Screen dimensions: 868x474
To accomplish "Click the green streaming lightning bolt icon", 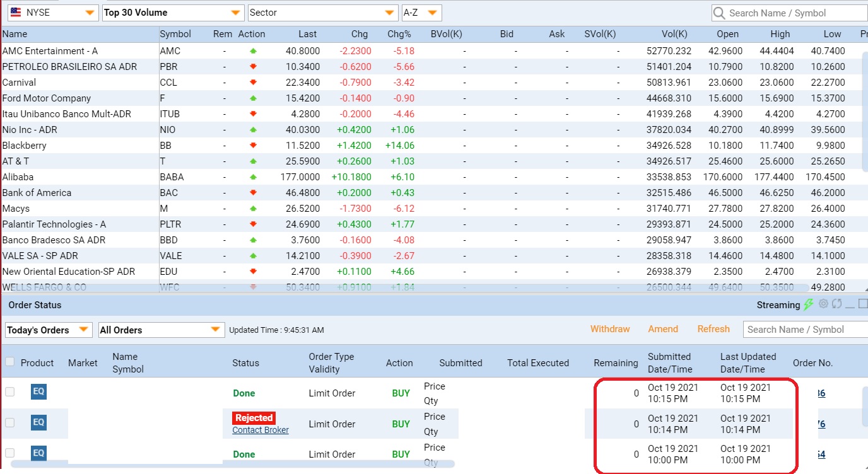I will pyautogui.click(x=809, y=304).
